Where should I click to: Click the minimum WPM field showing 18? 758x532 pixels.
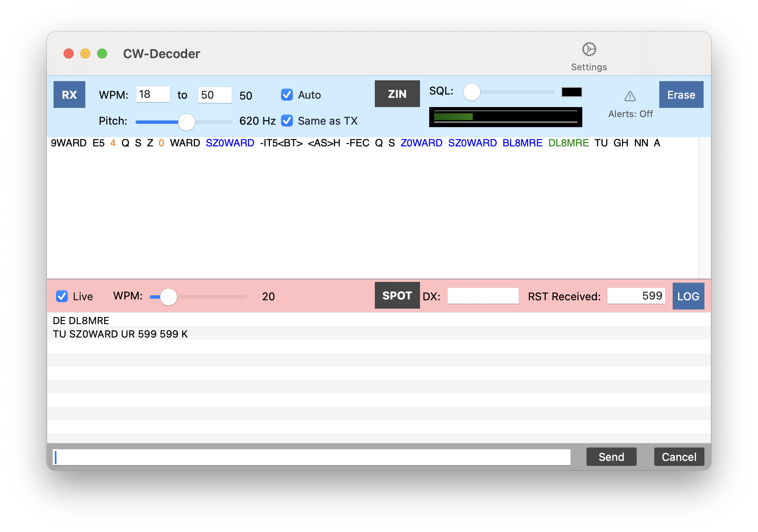tap(153, 95)
